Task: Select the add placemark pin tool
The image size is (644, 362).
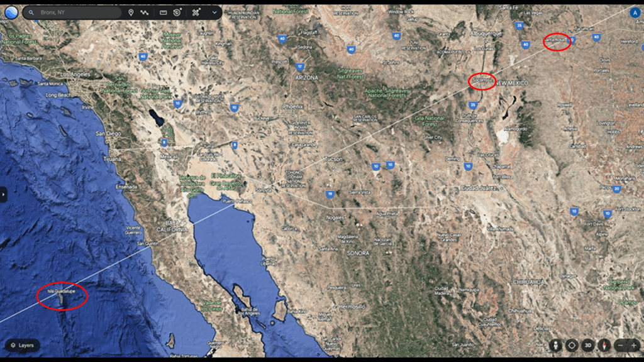Action: click(x=131, y=13)
